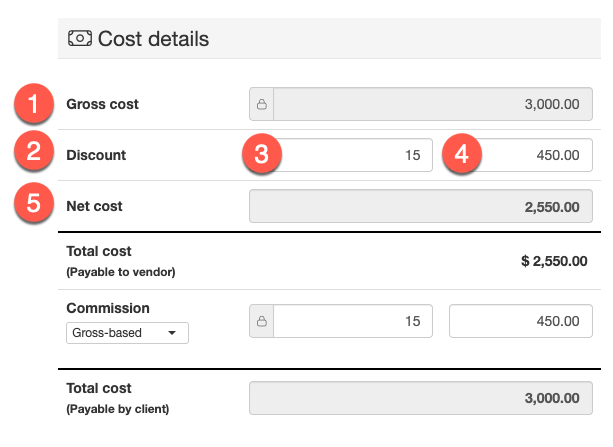Click the Net cost label
The width and height of the screenshot is (613, 447).
coord(94,206)
